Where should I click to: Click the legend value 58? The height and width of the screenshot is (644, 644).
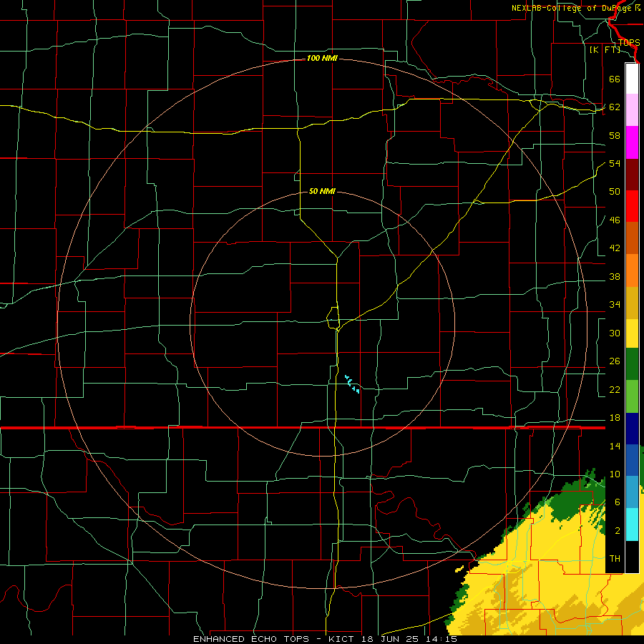click(615, 135)
